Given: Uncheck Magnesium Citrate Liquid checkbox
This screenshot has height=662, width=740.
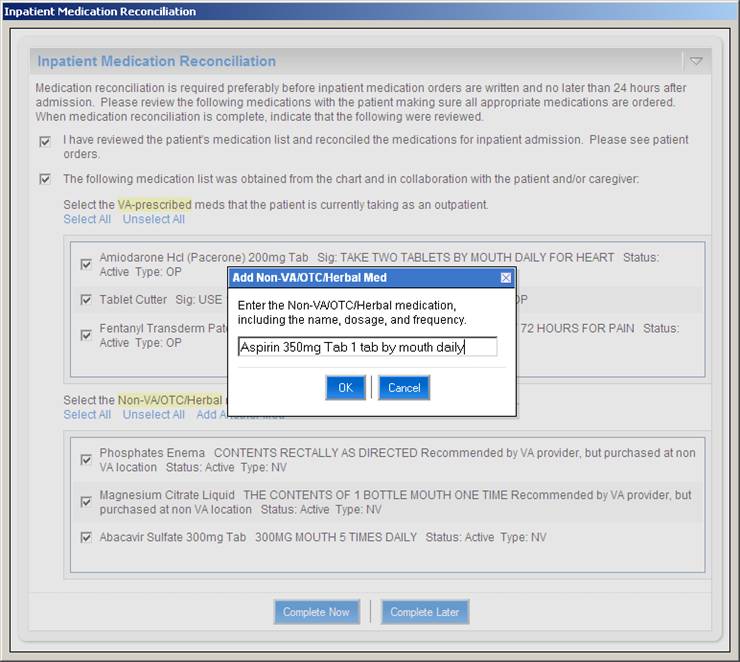Looking at the screenshot, I should click(87, 502).
